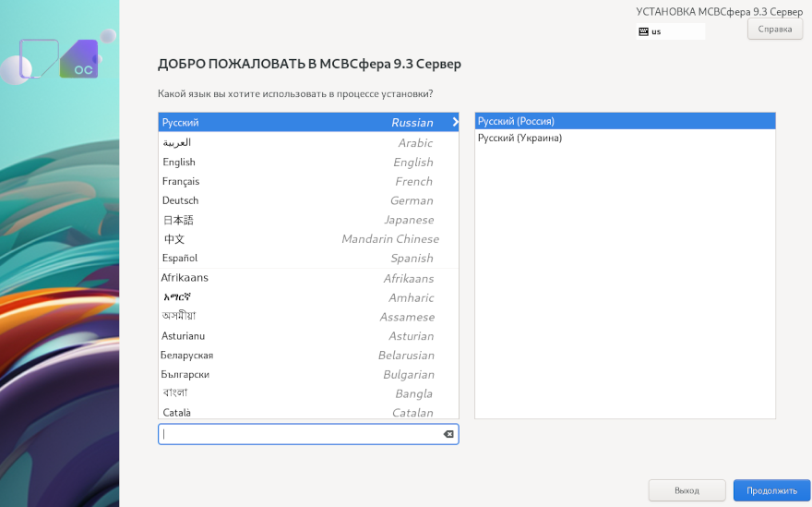
Task: Click the Выход quit button
Action: (687, 490)
